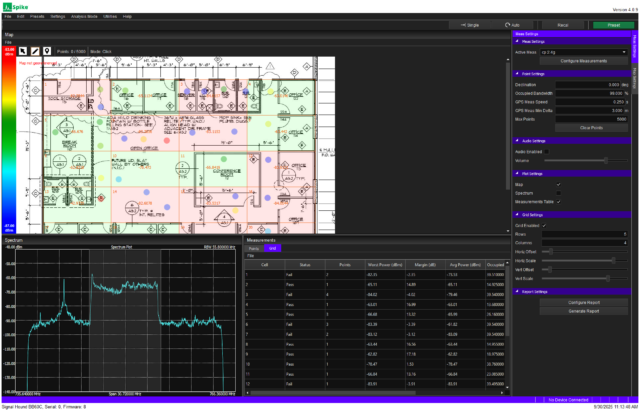Open the Settings menu
This screenshot has width=640, height=410.
coord(58,17)
